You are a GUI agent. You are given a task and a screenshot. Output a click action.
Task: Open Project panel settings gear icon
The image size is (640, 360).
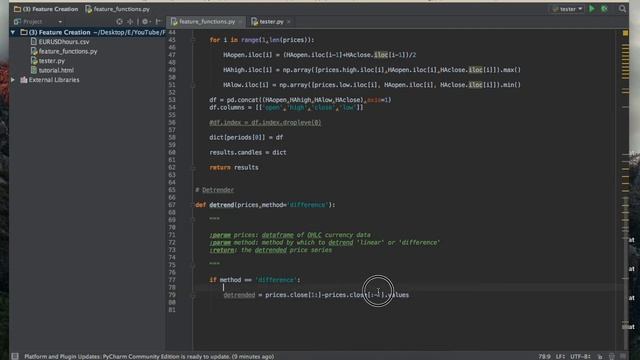[x=145, y=22]
